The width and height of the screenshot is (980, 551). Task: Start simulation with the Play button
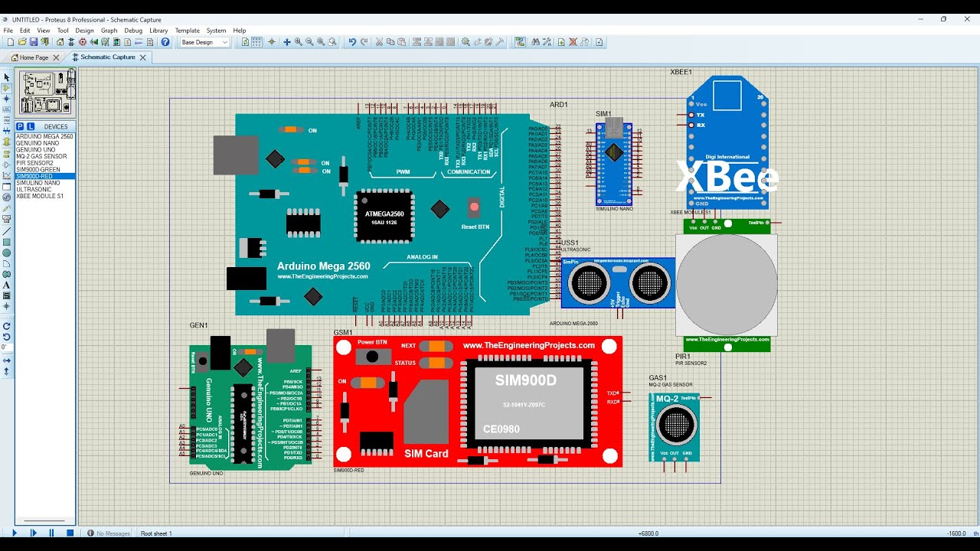14,533
